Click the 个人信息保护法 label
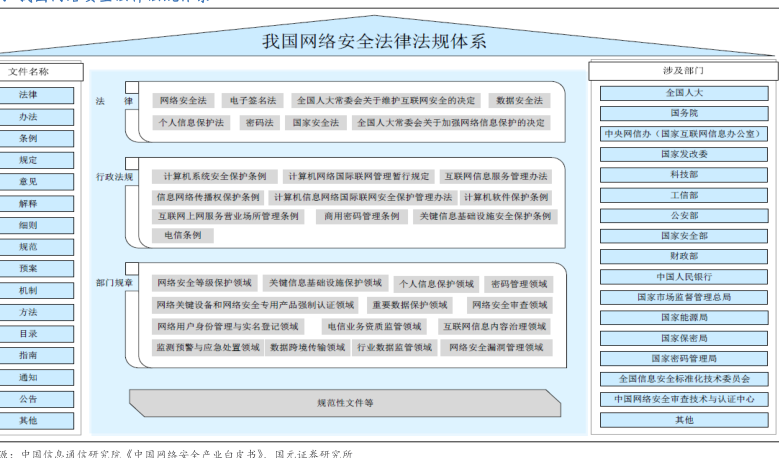 [191, 122]
